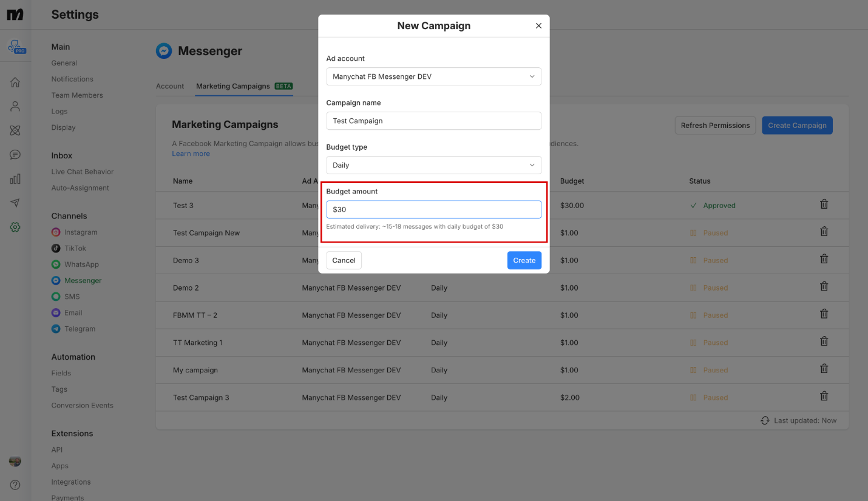Click the Learn more link
Image resolution: width=868 pixels, height=501 pixels.
point(191,153)
